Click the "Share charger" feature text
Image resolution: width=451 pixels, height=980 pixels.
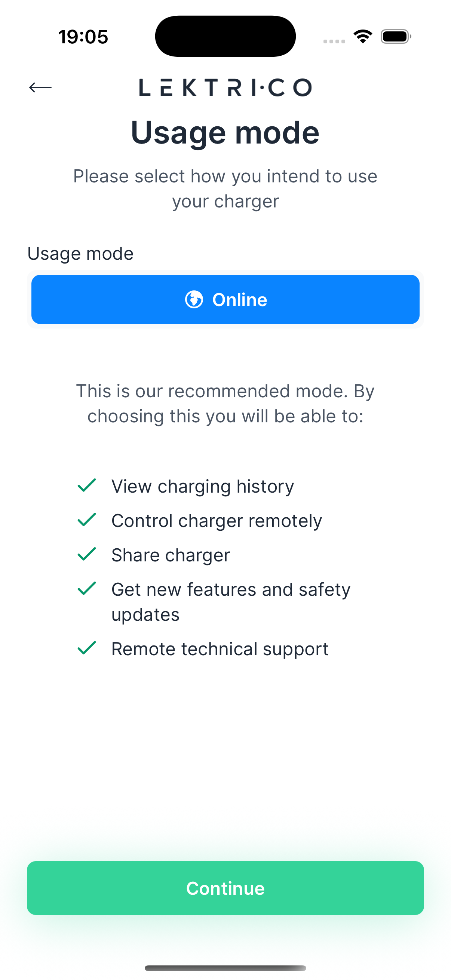171,555
